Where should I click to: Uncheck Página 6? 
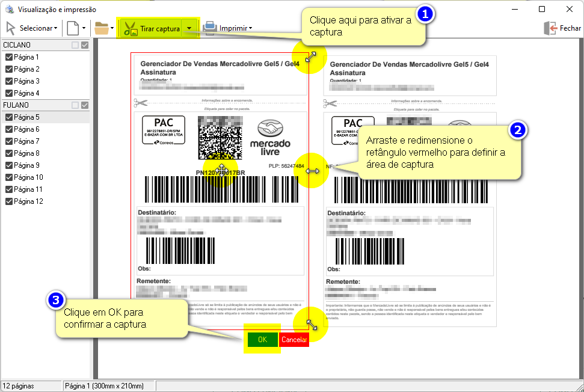[9, 129]
